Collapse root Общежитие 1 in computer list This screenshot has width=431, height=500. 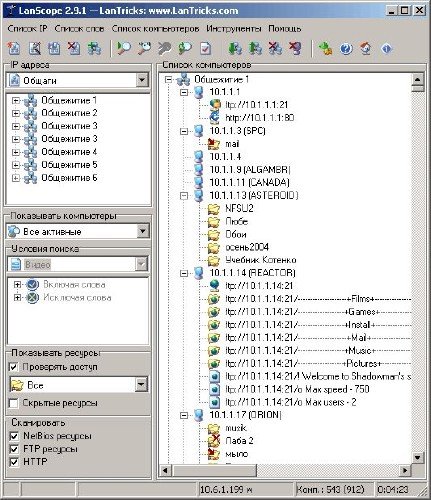click(169, 79)
